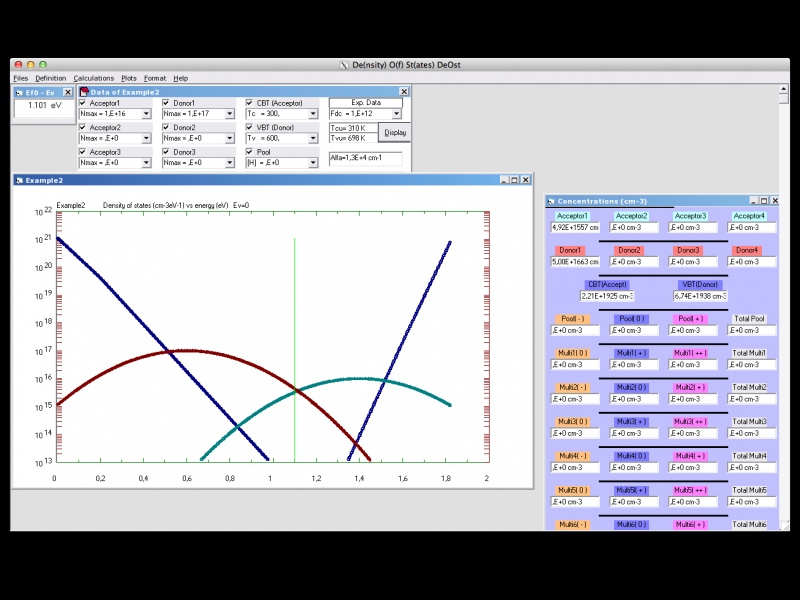Click the Alfa=1,3E+4 cm-1 input field
Viewport: 800px width, 600px height.
pos(365,158)
